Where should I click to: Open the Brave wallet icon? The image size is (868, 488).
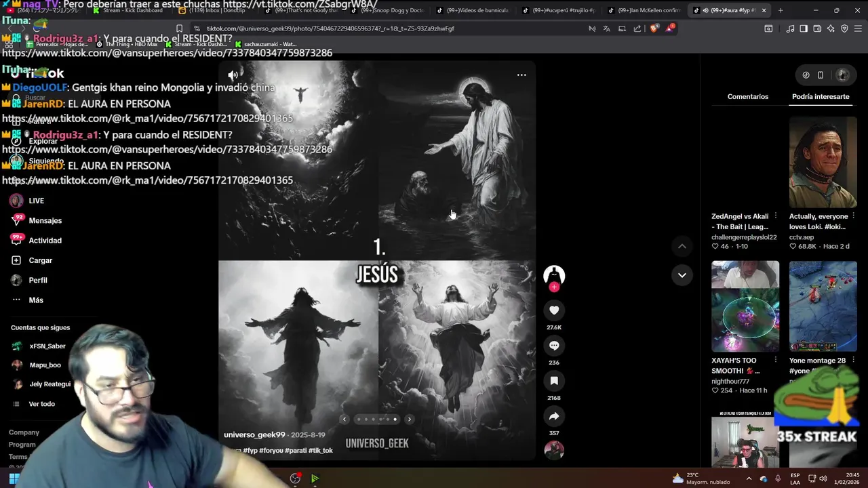pos(817,28)
